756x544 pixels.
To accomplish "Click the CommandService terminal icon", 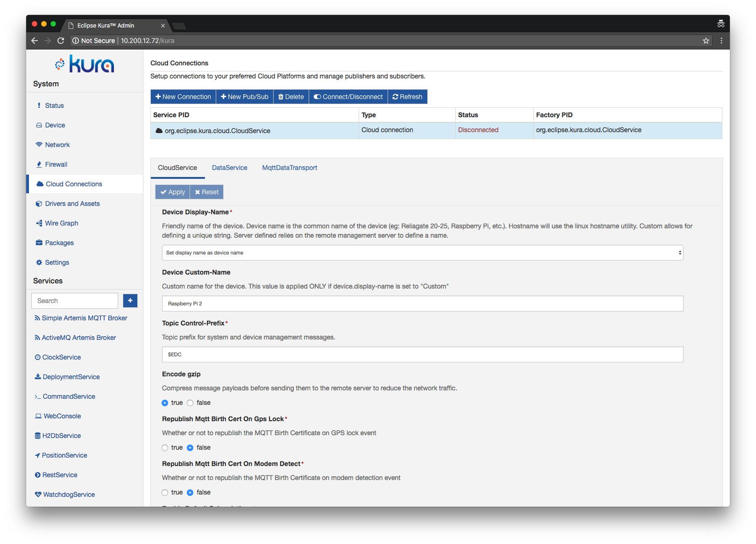I will pos(38,396).
